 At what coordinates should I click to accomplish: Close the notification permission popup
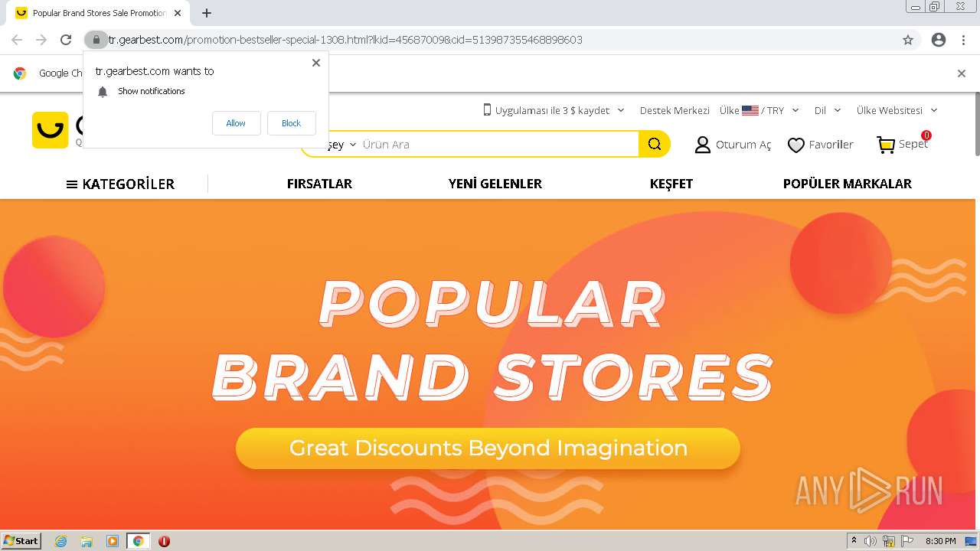point(316,63)
